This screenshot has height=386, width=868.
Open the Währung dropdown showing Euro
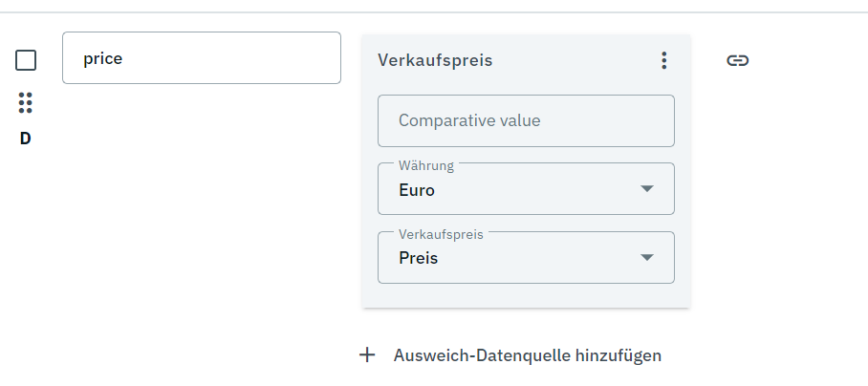pyautogui.click(x=526, y=189)
